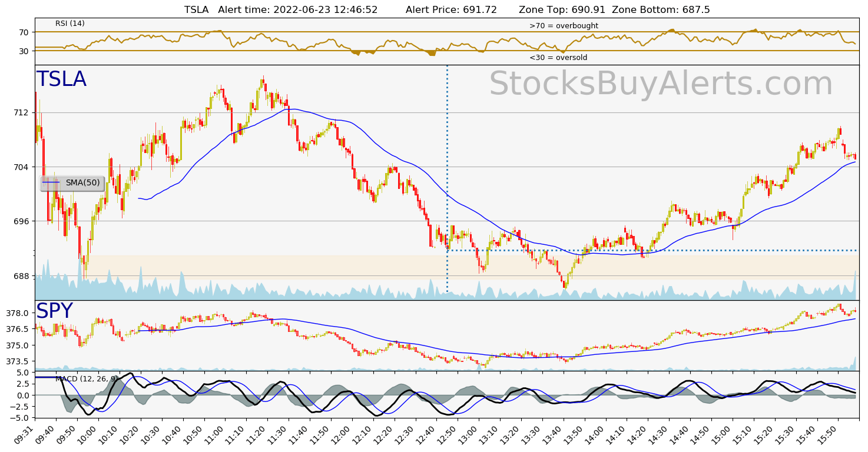Click the RSI axis tick labeled 30
The image size is (868, 452).
pos(24,51)
